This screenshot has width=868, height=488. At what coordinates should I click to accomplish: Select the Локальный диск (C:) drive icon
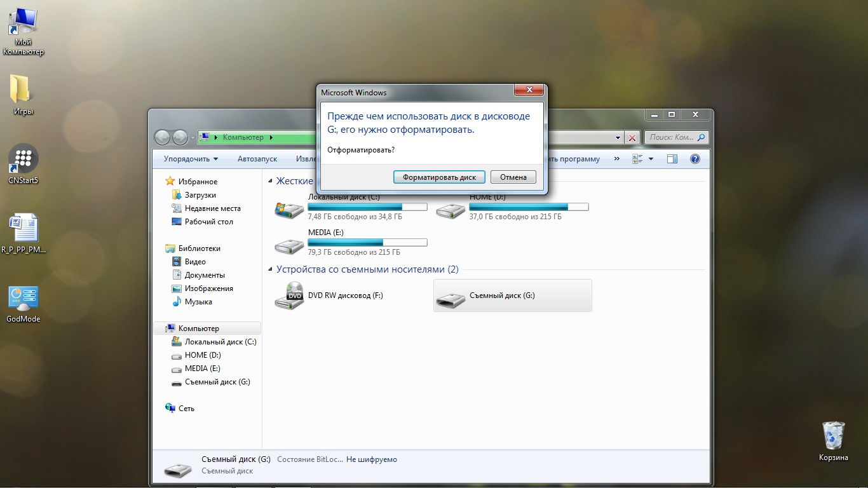(x=289, y=209)
